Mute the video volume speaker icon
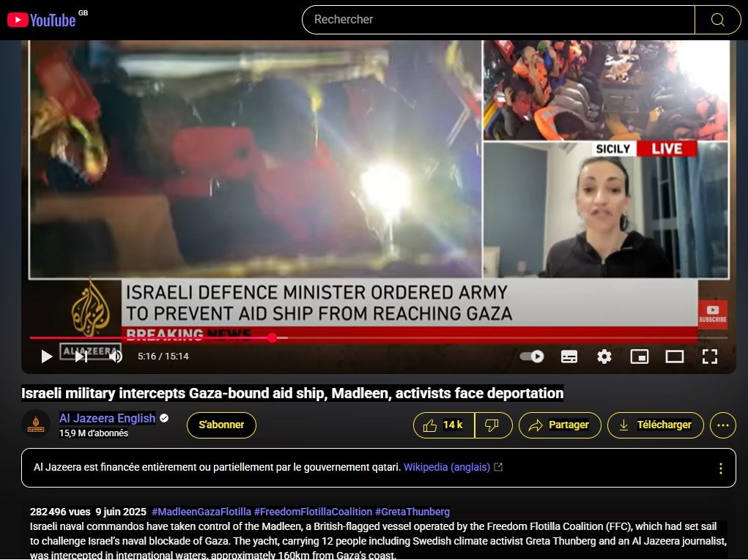Image resolution: width=748 pixels, height=560 pixels. [x=116, y=356]
